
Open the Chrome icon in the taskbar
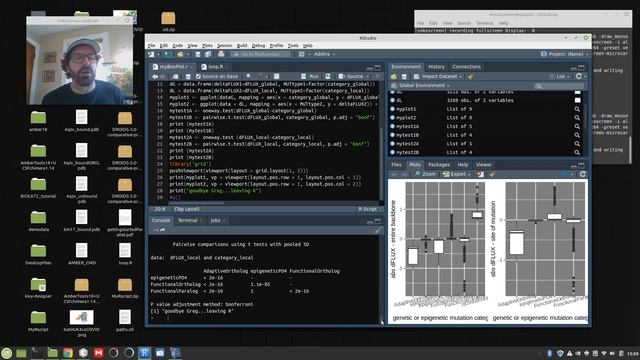point(68,353)
